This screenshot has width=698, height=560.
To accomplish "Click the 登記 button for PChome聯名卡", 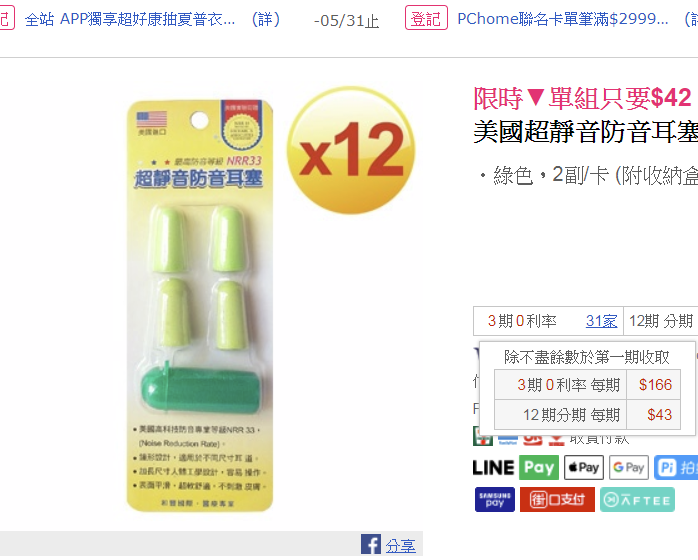I will 426,18.
